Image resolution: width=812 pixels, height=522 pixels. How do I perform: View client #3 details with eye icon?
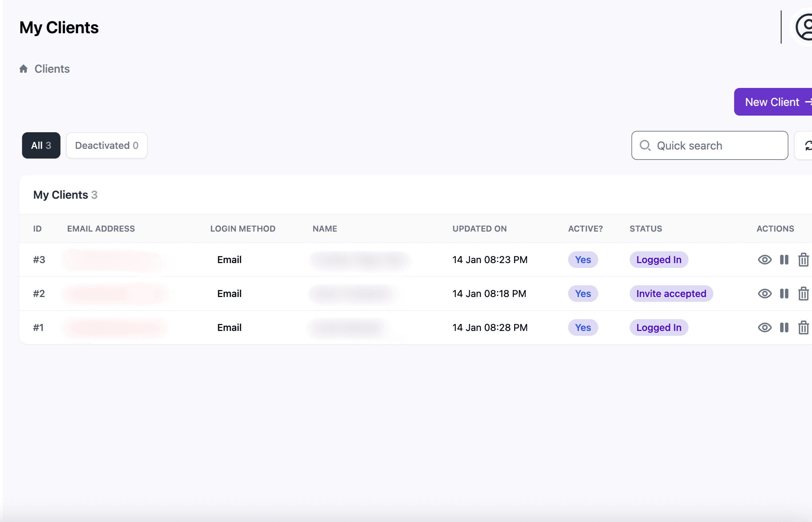pos(765,260)
